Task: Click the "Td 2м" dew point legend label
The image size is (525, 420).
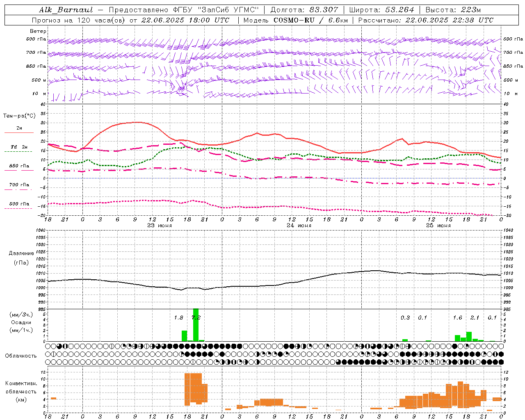Action: (x=19, y=147)
